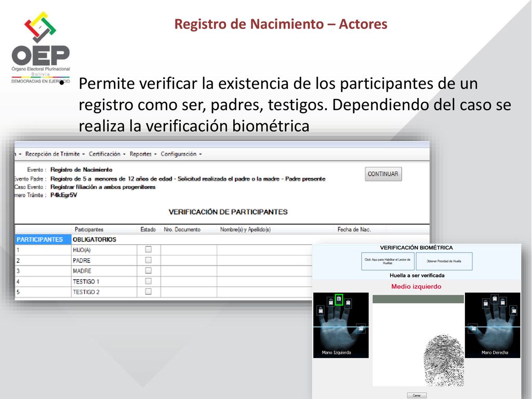Click the Nro. Documento column header

[182, 229]
